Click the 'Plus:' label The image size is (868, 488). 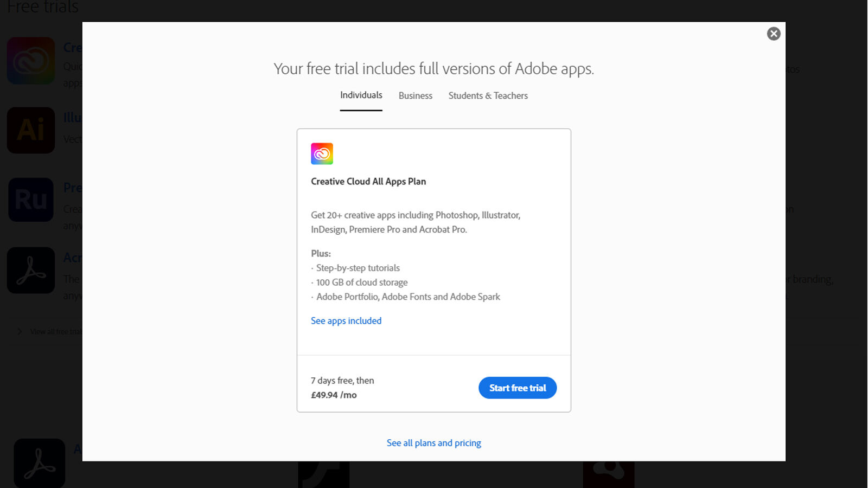321,253
